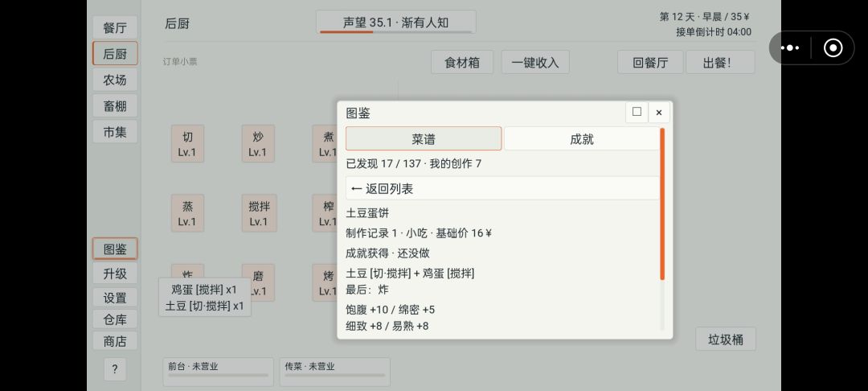
Task: Click the 成就获得 · 还没做 line
Action: click(x=387, y=253)
